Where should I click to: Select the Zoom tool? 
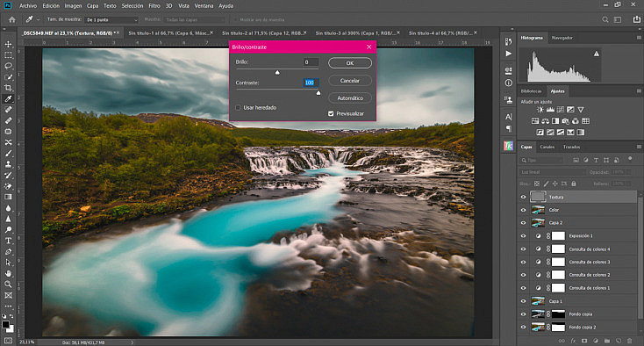pyautogui.click(x=8, y=284)
